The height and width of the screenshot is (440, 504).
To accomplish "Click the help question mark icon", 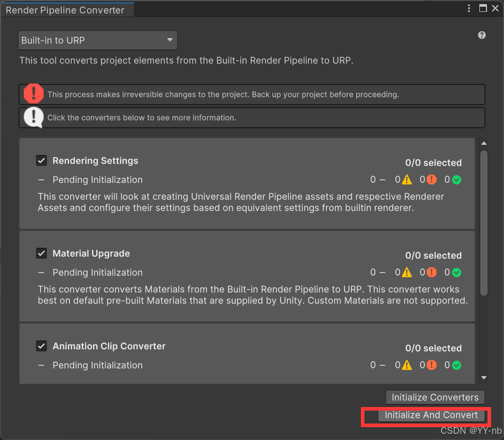I will coord(481,35).
